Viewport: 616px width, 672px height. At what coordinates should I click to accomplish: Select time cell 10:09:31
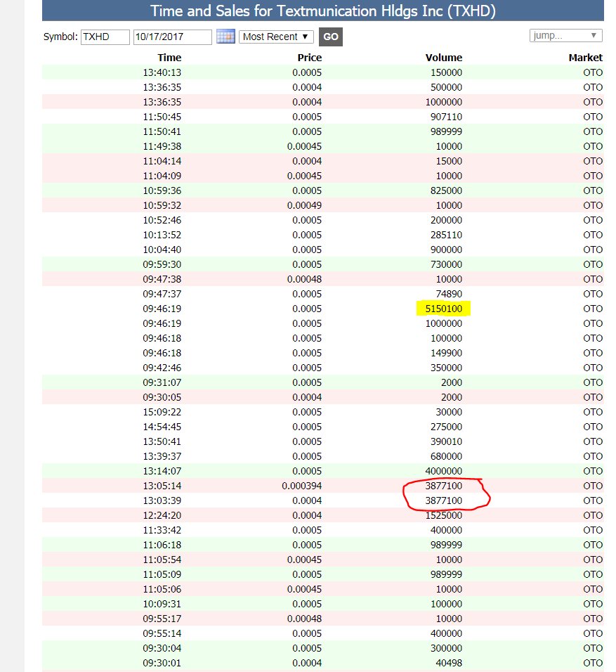pyautogui.click(x=162, y=604)
